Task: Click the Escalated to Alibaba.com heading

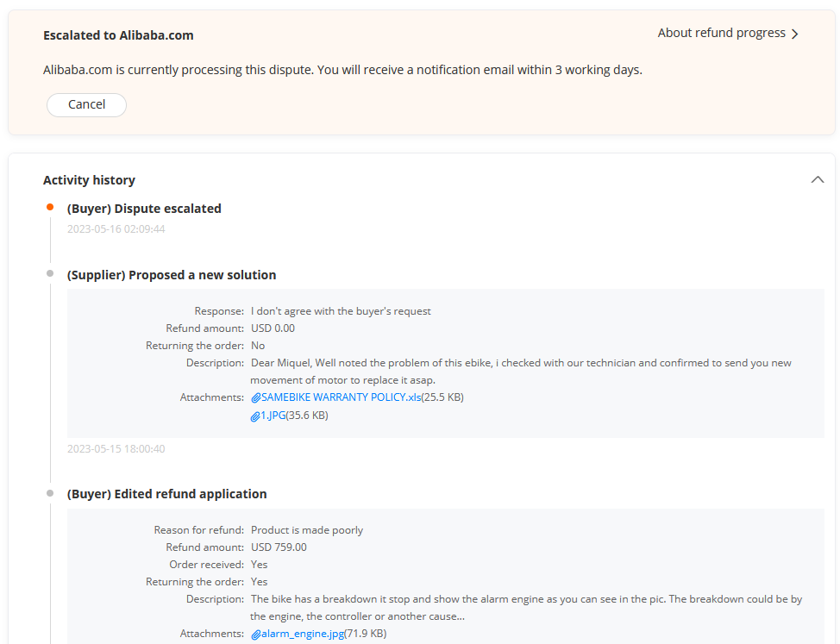Action: point(118,35)
